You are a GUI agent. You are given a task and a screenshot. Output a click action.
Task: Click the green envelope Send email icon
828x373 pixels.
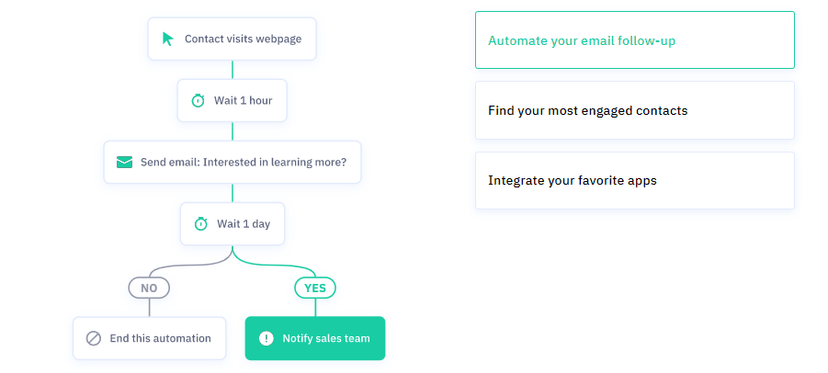(124, 162)
